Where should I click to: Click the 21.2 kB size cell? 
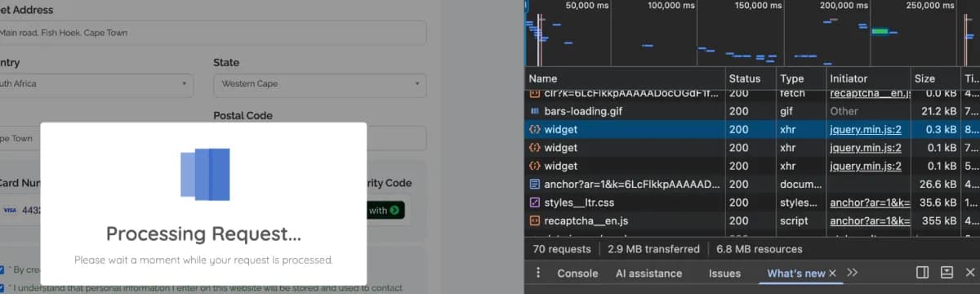(939, 110)
